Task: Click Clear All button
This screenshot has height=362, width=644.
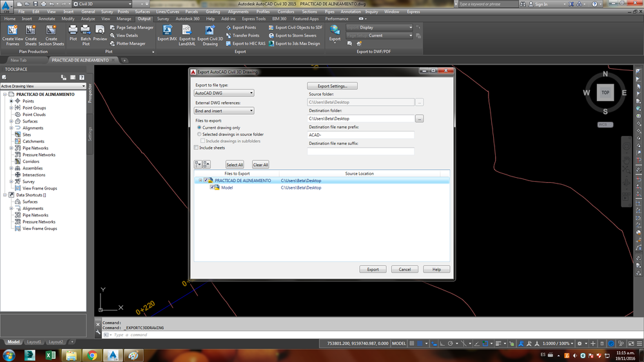Action: (x=260, y=165)
